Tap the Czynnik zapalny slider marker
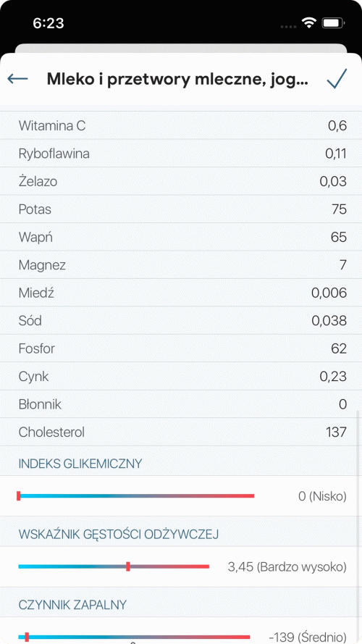This screenshot has height=644, width=362. pos(27,637)
